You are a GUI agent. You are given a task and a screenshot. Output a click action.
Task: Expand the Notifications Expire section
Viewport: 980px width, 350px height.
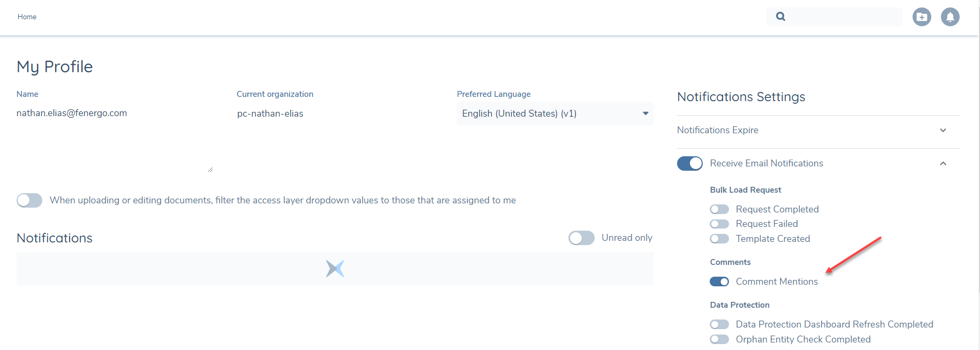(943, 130)
